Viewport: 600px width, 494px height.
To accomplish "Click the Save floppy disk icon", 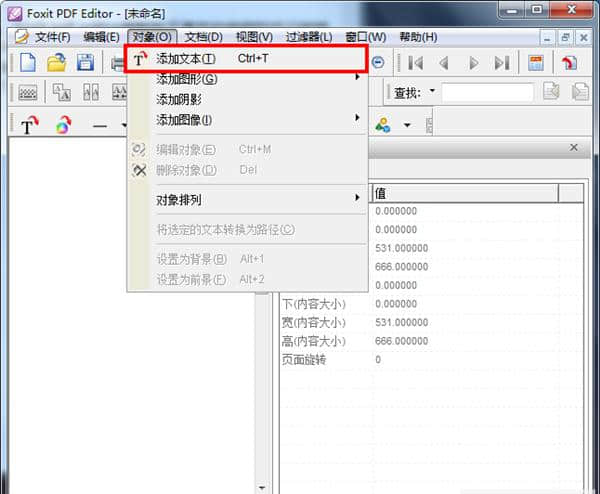I will click(85, 63).
